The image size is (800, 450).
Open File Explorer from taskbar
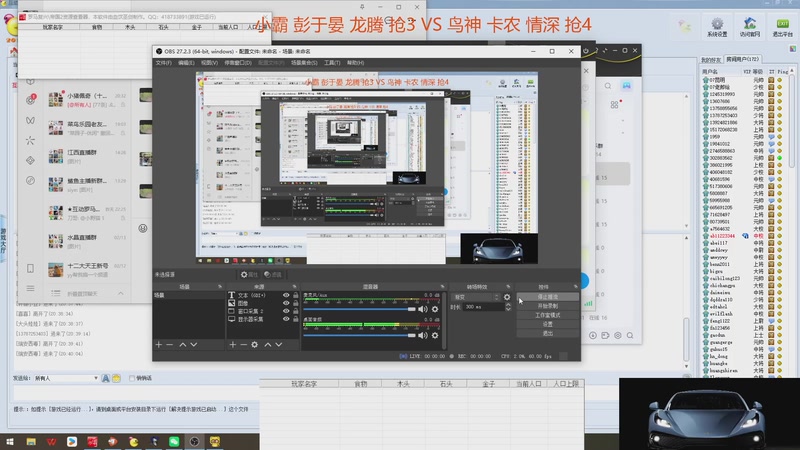click(x=31, y=441)
